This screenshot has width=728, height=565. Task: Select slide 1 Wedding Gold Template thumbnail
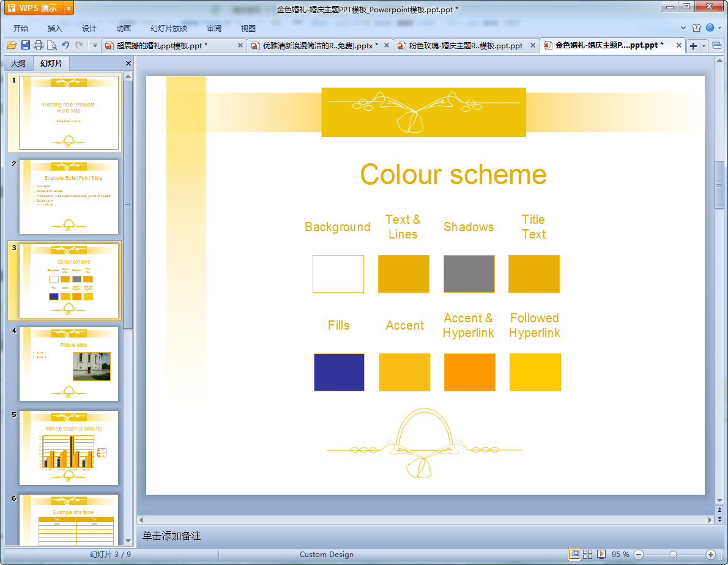pos(69,113)
